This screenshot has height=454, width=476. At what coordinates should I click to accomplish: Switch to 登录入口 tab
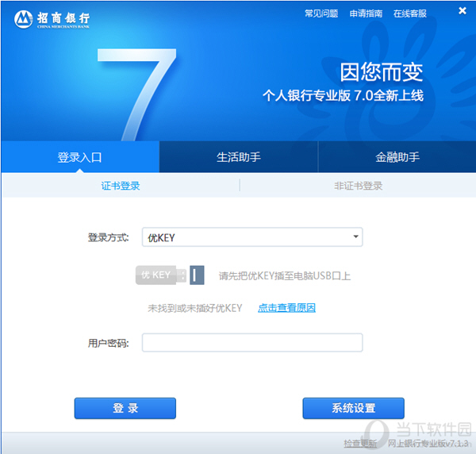pos(80,156)
